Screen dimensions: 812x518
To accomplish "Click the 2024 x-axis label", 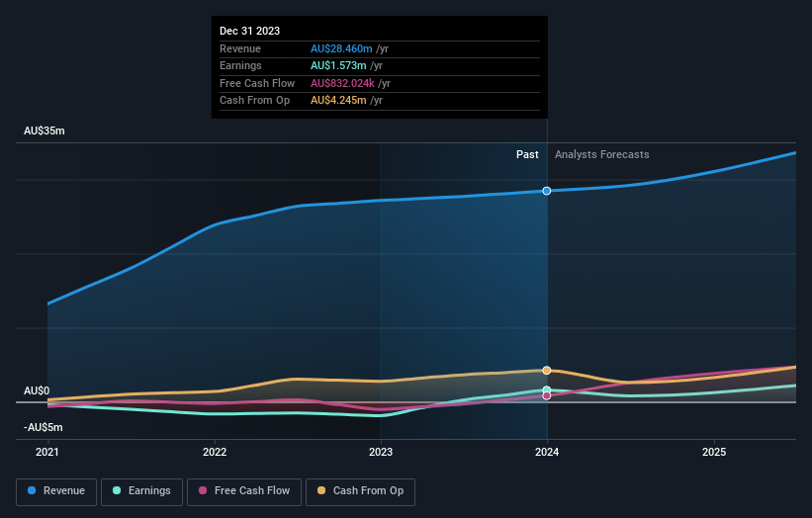I will pos(547,453).
